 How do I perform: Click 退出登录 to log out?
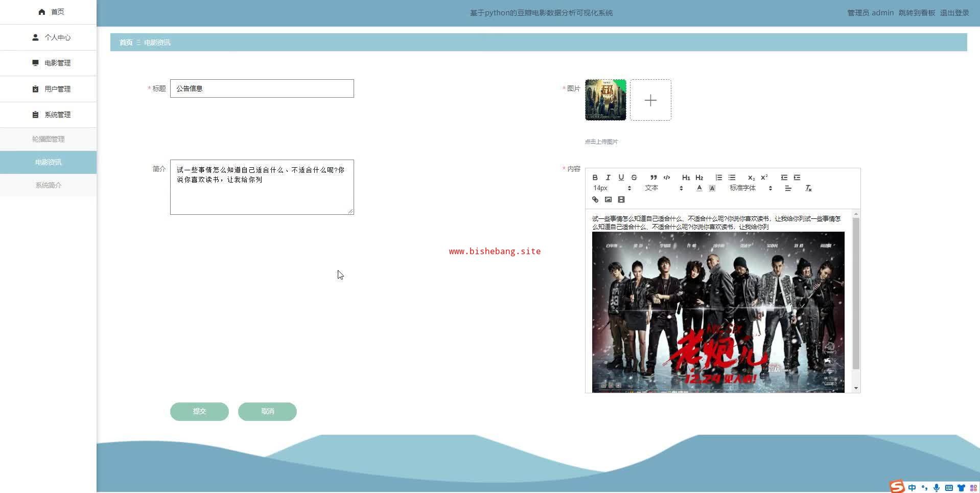[x=954, y=13]
